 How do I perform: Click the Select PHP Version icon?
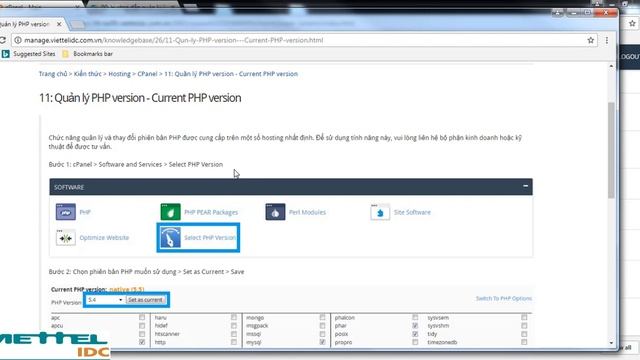click(x=171, y=238)
